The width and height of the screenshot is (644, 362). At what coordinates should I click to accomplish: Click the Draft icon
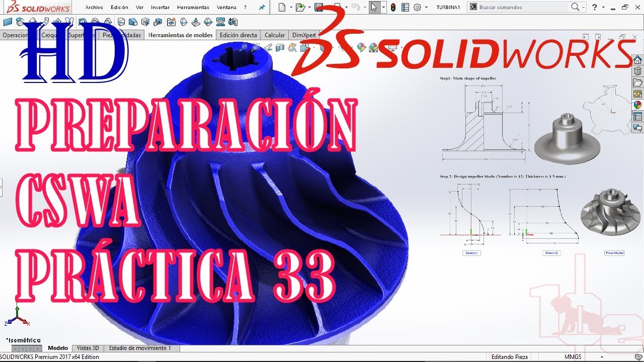click(x=133, y=22)
